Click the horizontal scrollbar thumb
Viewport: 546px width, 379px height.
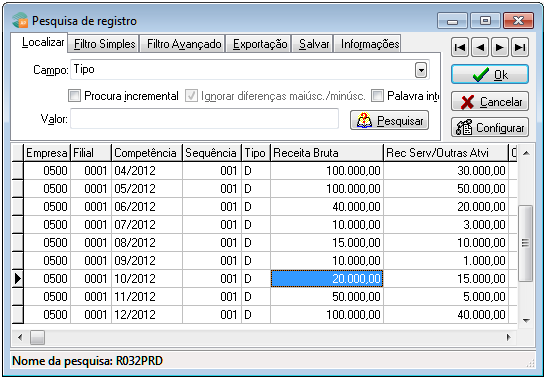[x=37, y=337]
